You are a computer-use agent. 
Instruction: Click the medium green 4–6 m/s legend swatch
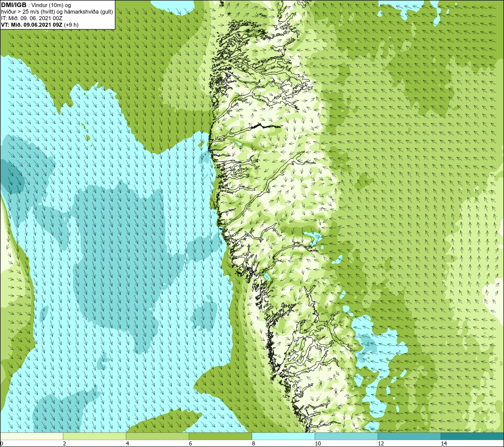coord(157,436)
